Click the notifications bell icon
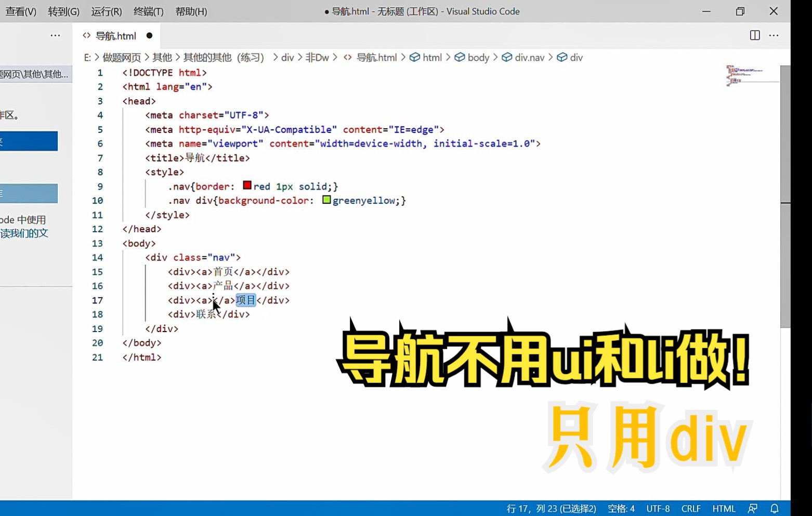Screen dimensions: 812x516 click(x=775, y=509)
